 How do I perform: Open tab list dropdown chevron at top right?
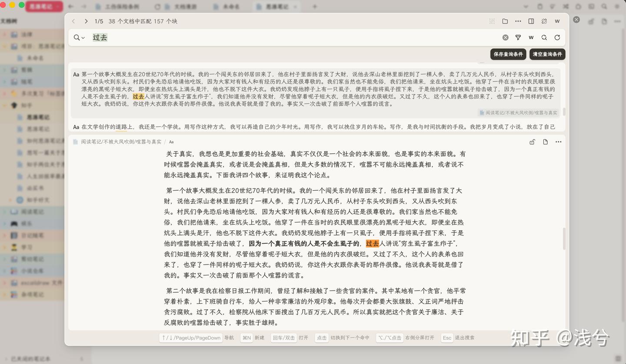pos(526,7)
